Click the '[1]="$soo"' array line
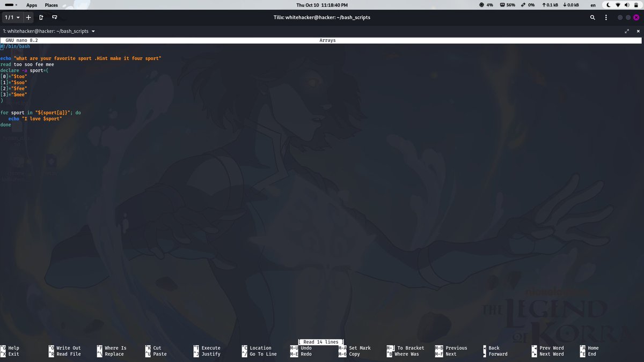This screenshot has width=644, height=362. (x=13, y=82)
